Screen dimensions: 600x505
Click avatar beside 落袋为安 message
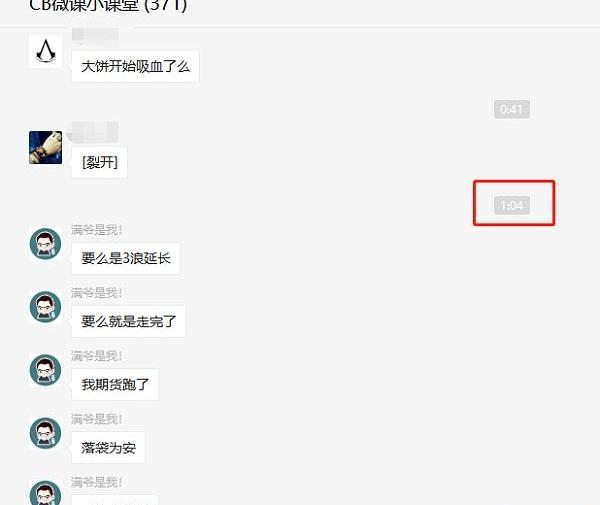(46, 433)
